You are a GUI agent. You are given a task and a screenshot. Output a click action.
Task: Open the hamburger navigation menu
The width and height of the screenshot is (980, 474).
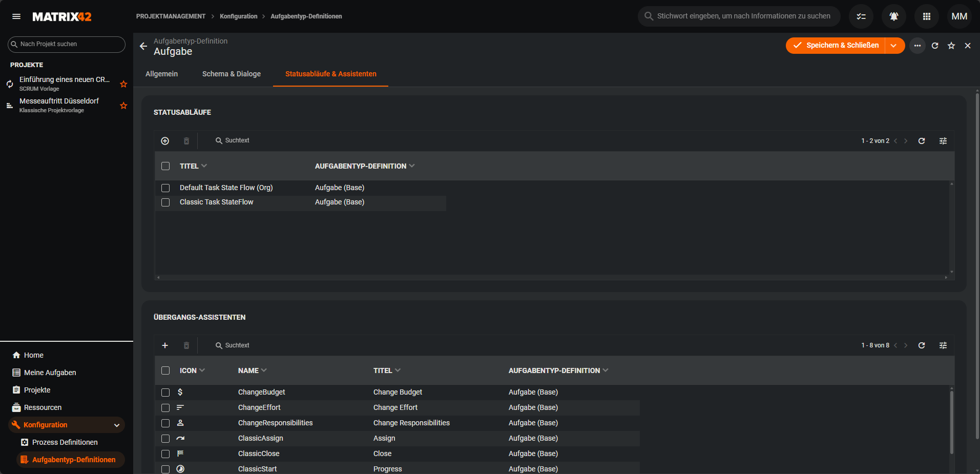tap(16, 16)
